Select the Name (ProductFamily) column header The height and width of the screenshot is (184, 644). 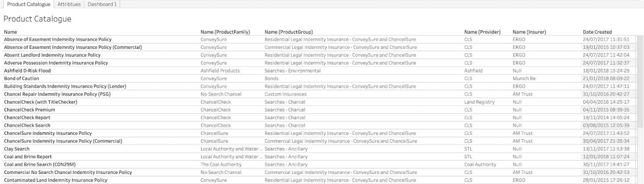coord(225,32)
